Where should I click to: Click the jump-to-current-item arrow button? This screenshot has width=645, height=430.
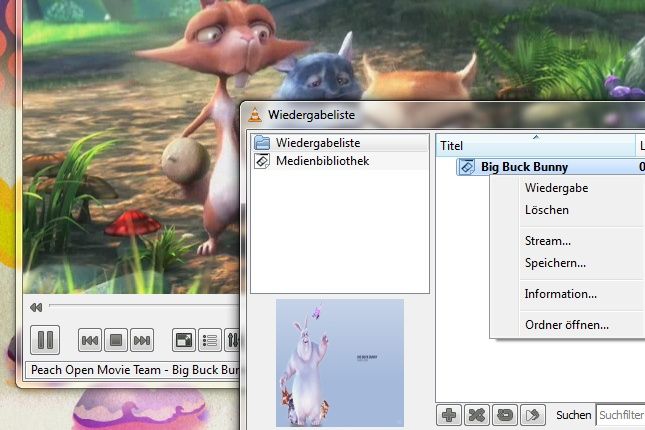click(533, 414)
